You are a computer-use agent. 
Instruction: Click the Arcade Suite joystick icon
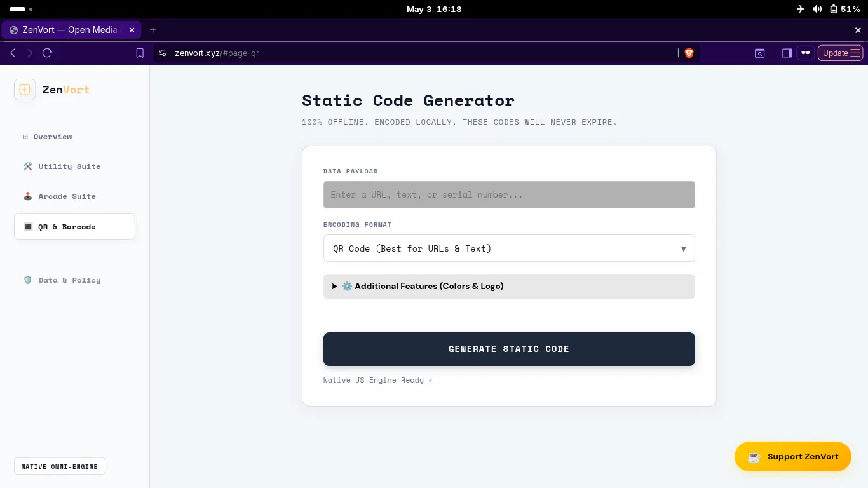pos(28,196)
